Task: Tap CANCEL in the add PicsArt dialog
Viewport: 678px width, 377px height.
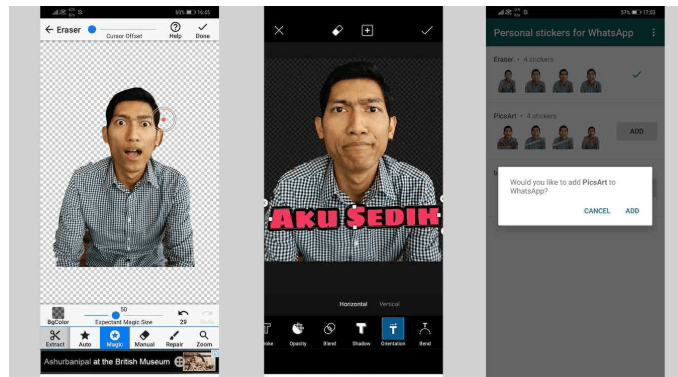Action: [597, 211]
